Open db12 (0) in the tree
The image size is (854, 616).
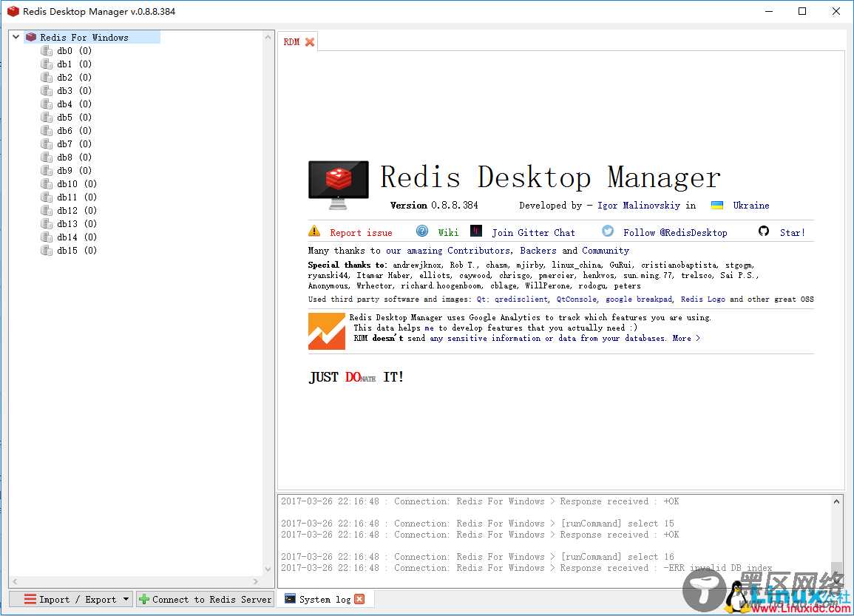click(77, 211)
